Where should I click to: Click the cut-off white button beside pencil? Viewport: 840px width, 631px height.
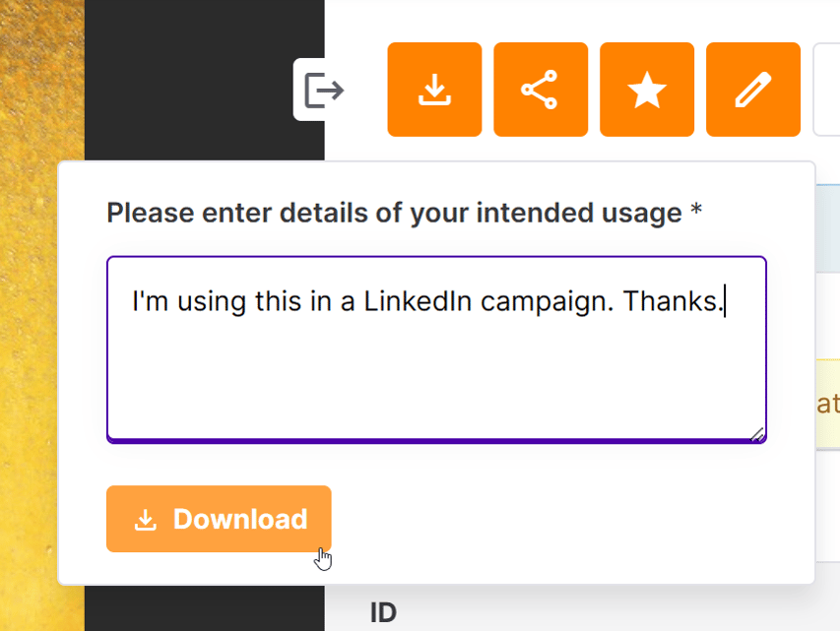pyautogui.click(x=827, y=90)
